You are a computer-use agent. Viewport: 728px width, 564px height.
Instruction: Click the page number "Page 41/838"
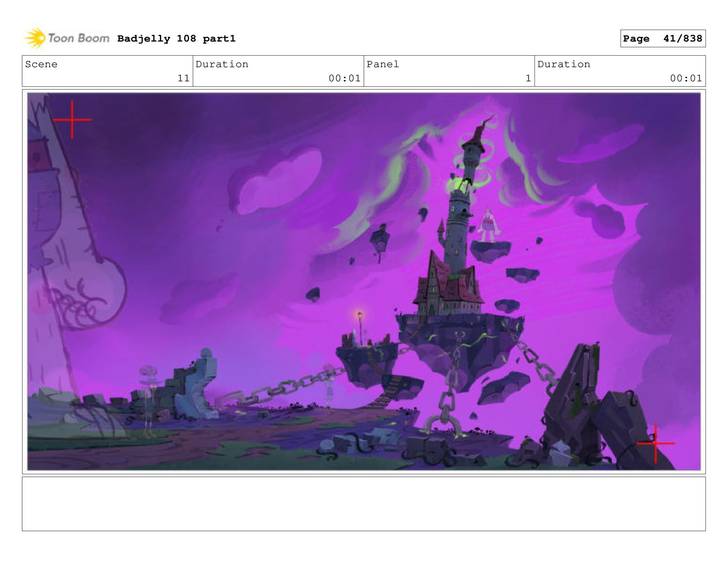coord(663,38)
